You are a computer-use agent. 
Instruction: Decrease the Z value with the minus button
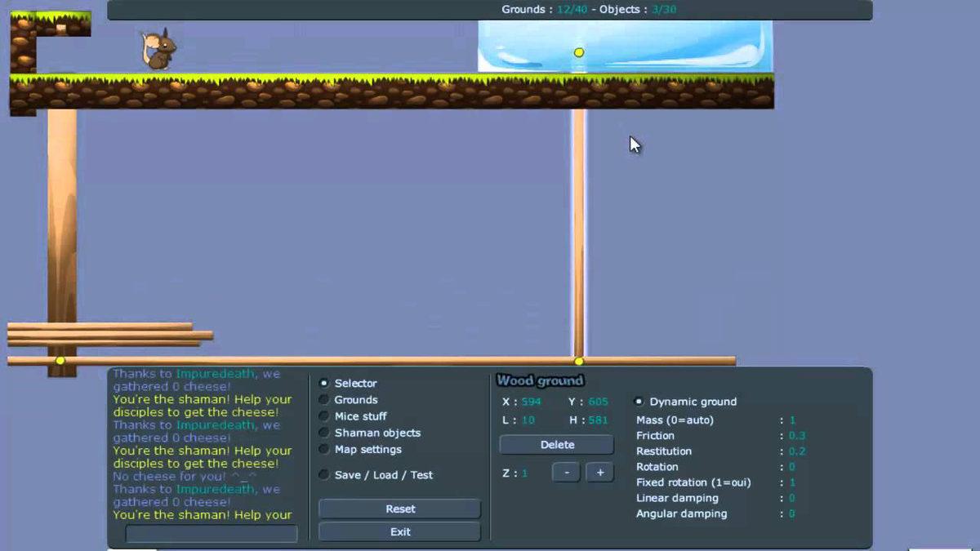[x=565, y=473]
